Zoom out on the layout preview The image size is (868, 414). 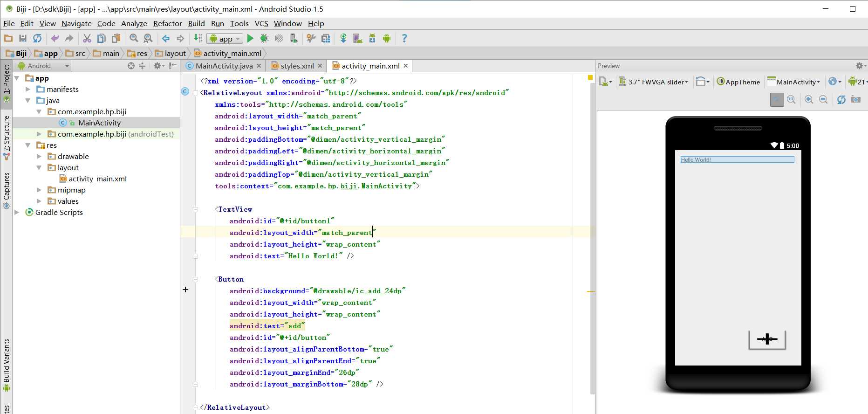point(823,99)
